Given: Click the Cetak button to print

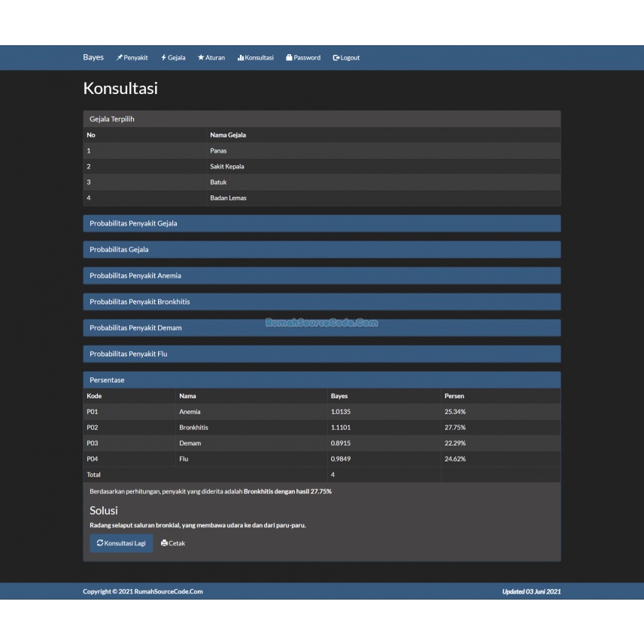Looking at the screenshot, I should (173, 542).
